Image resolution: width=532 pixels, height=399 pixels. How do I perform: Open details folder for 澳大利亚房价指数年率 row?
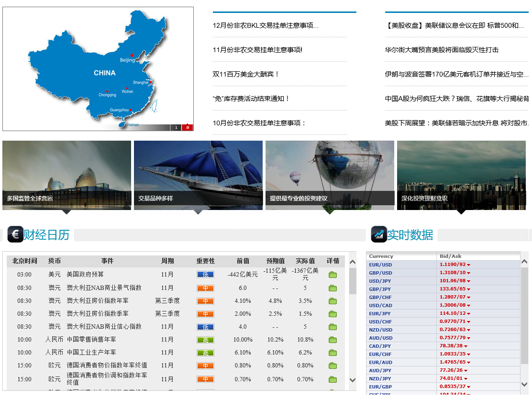332,301
